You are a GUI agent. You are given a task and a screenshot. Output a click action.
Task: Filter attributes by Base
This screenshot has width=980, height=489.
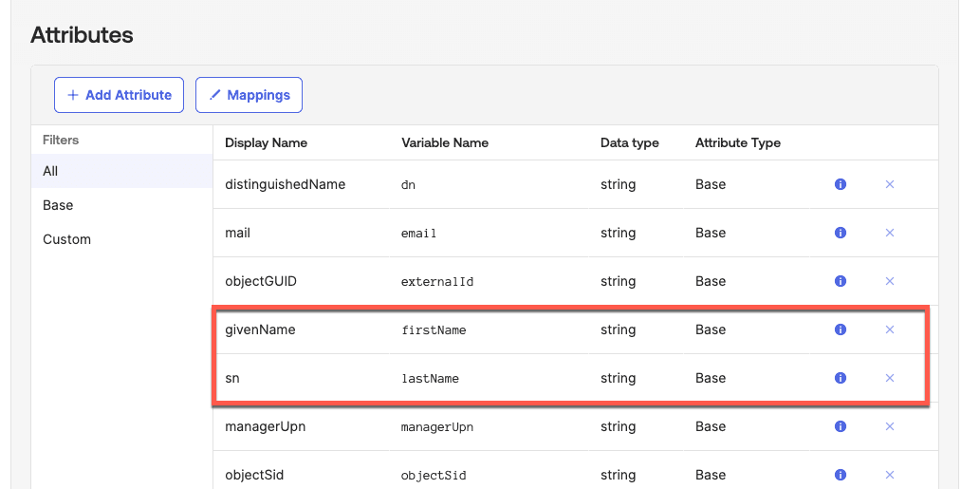point(58,205)
